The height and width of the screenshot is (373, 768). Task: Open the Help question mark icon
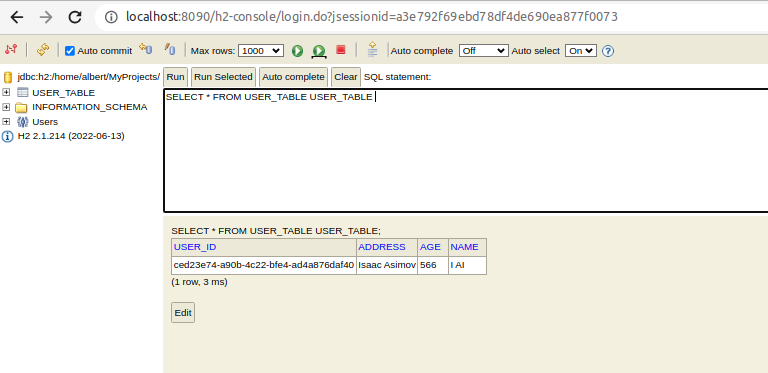[608, 51]
